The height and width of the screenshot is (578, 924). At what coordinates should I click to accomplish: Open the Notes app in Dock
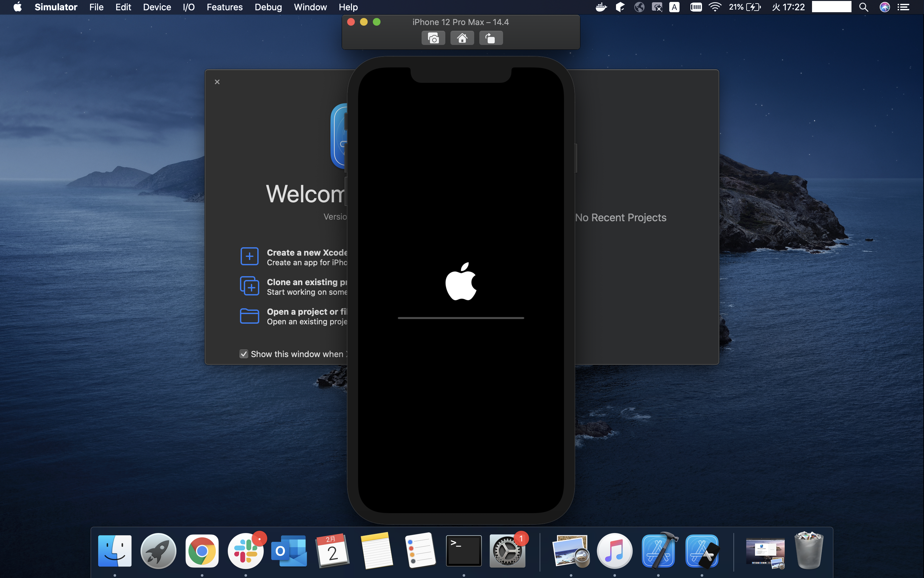point(376,551)
